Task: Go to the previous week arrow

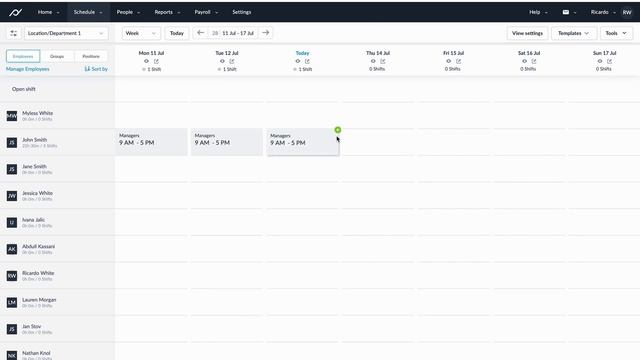Action: pos(200,33)
